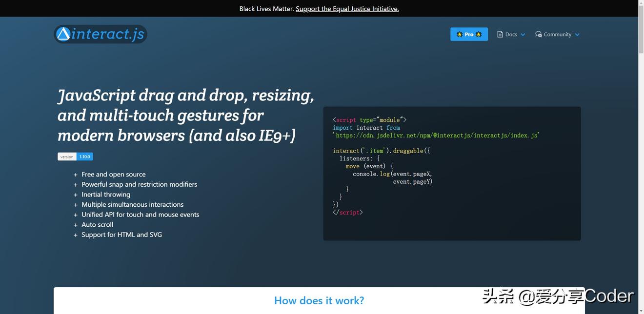Expand the Community dropdown chevron
This screenshot has height=314, width=644.
pos(577,35)
